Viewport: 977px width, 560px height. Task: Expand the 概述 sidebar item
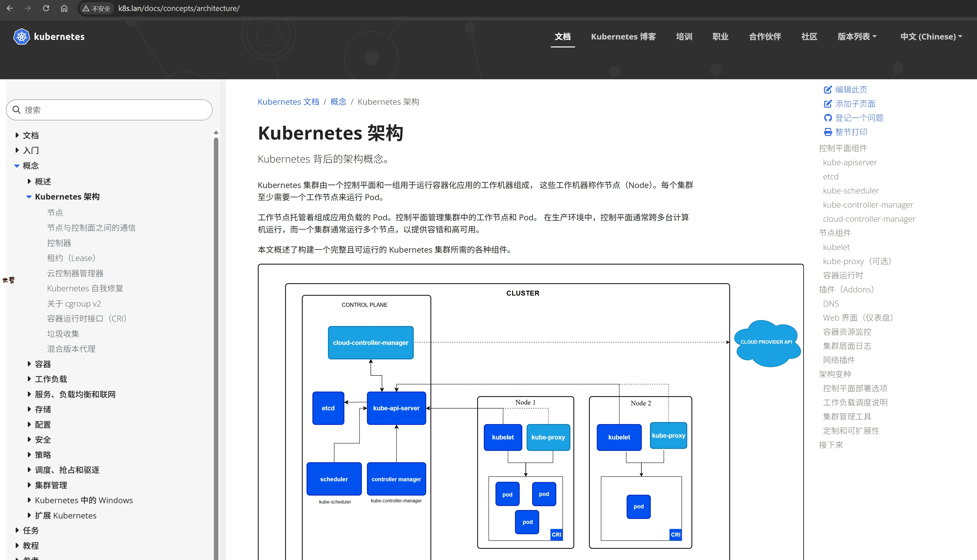click(29, 181)
